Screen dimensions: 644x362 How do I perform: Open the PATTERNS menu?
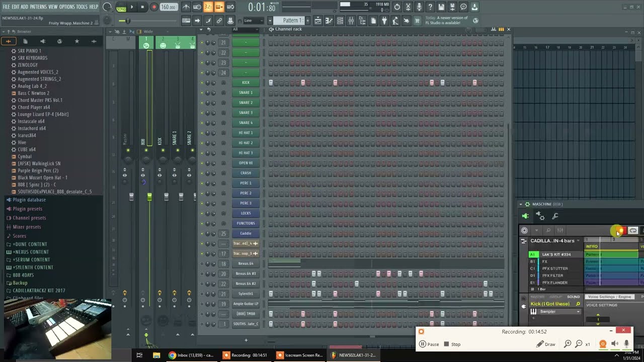[38, 7]
